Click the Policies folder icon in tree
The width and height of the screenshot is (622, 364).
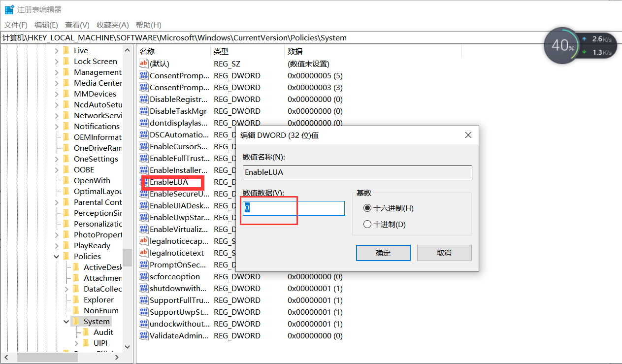[x=66, y=256]
